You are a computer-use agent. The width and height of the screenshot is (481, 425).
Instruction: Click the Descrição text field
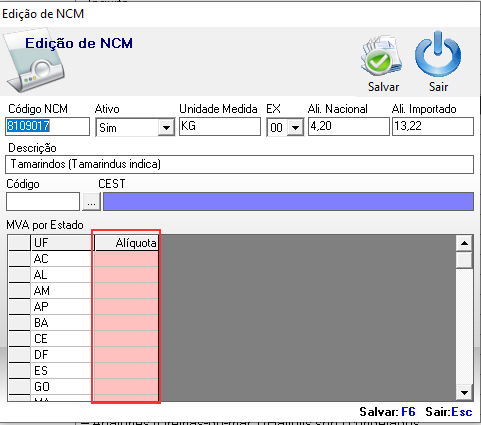coord(239,164)
